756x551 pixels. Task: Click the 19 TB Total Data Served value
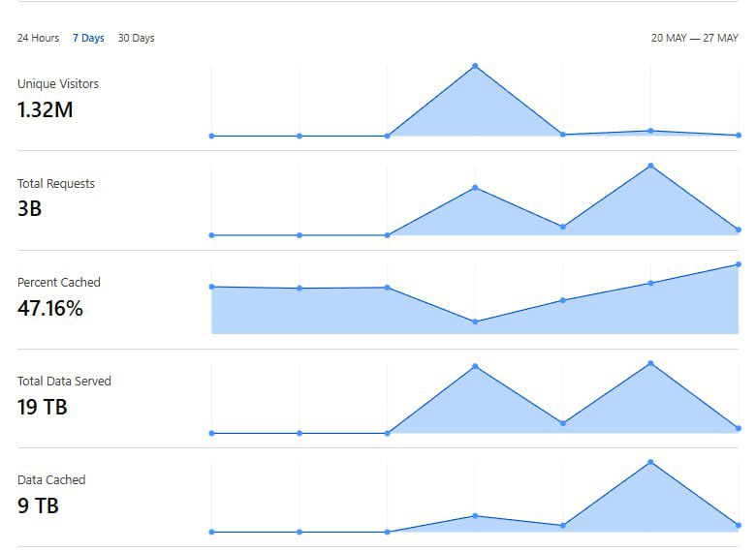click(42, 407)
